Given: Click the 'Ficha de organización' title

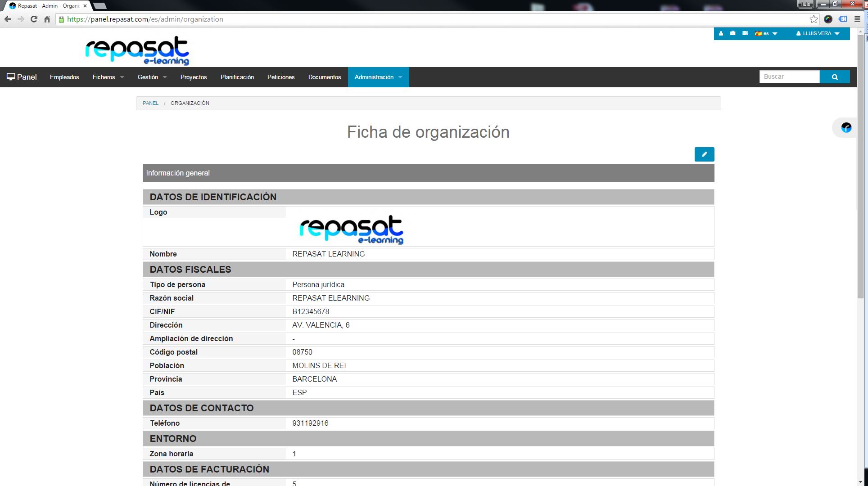Looking at the screenshot, I should (x=428, y=132).
